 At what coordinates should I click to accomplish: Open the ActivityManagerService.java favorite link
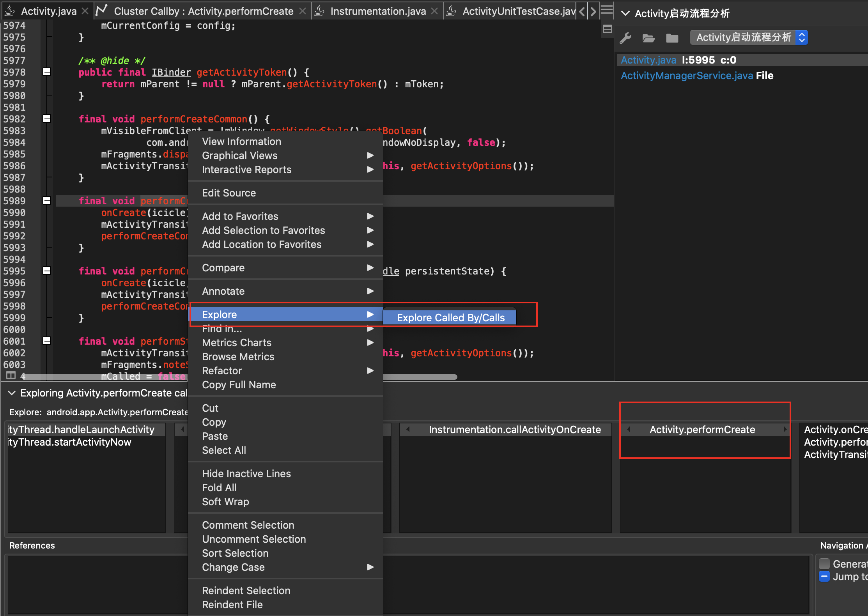[x=686, y=76]
